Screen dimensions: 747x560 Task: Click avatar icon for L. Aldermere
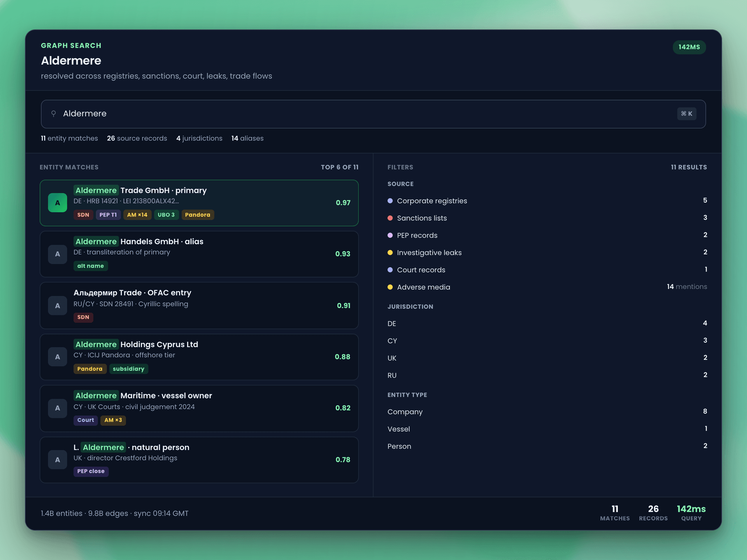tap(58, 460)
